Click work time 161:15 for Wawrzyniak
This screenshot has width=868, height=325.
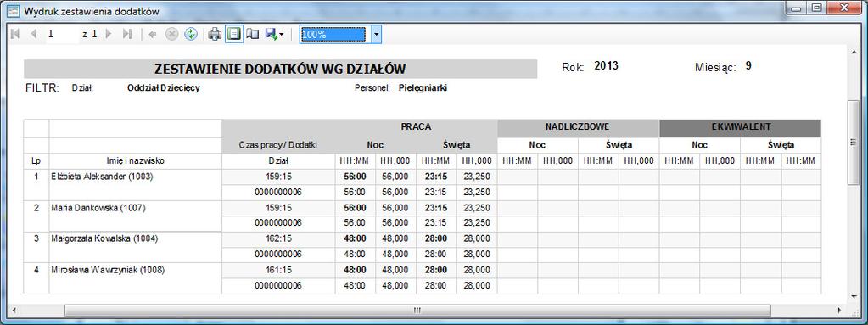coord(278,270)
